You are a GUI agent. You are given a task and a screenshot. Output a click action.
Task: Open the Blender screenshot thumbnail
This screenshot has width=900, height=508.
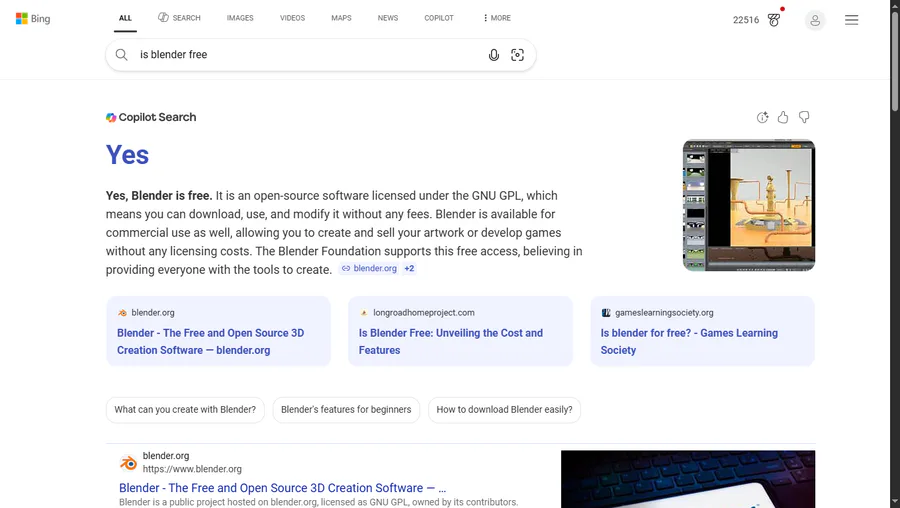pyautogui.click(x=748, y=205)
